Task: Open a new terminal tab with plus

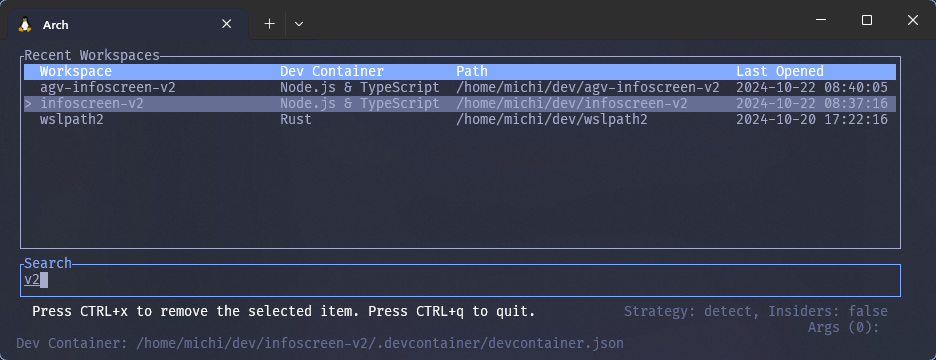Action: [270, 24]
